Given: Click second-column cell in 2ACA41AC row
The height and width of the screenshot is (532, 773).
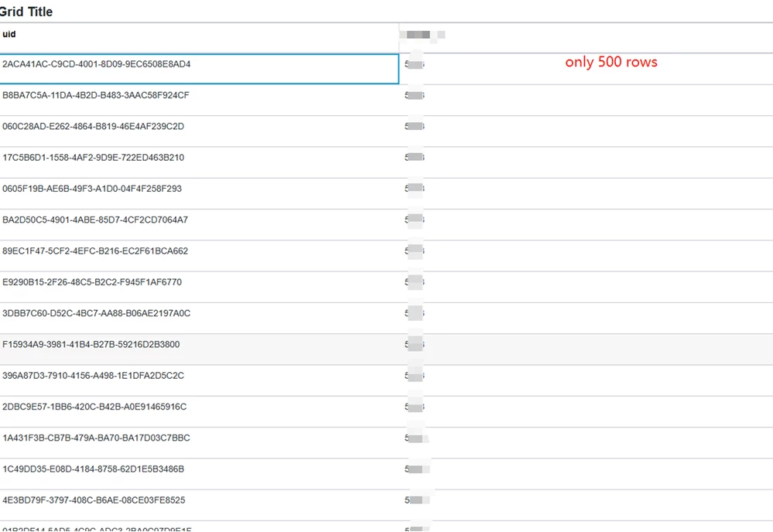Looking at the screenshot, I should [x=586, y=69].
